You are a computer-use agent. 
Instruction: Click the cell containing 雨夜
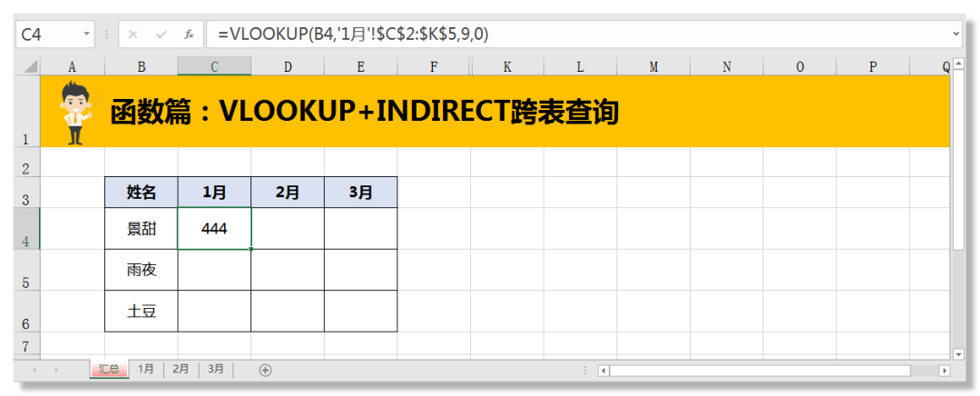[142, 270]
